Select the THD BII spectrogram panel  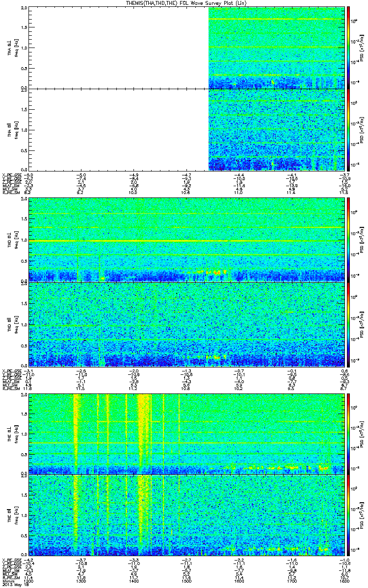pos(186,324)
